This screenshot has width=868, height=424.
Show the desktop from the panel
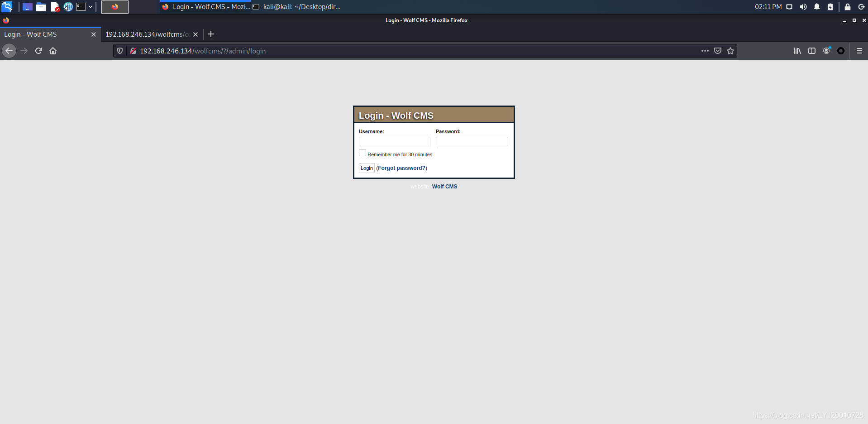pyautogui.click(x=28, y=7)
